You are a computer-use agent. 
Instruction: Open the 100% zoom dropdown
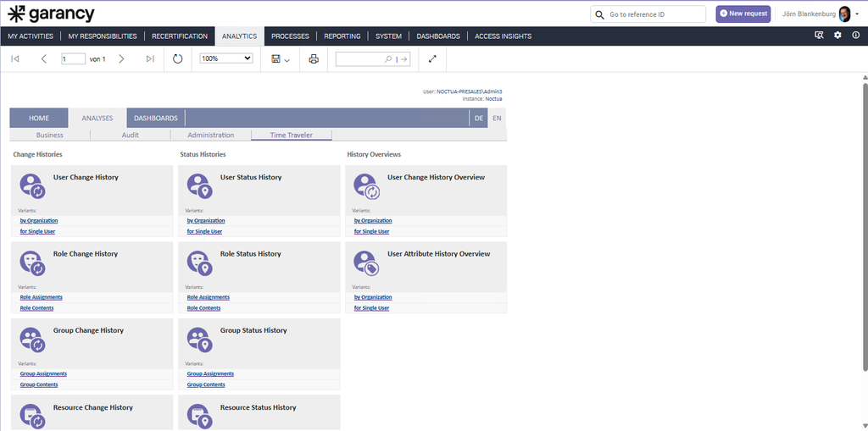pyautogui.click(x=225, y=58)
